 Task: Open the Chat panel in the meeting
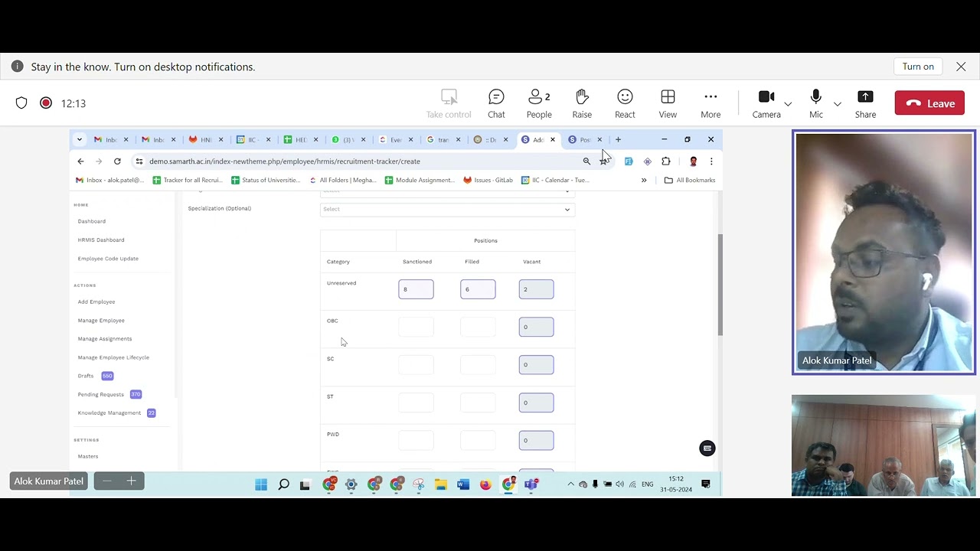tap(496, 103)
